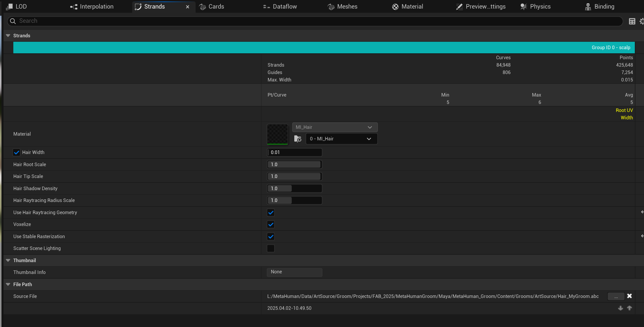Collapse the File Path section
This screenshot has height=327, width=644.
[x=8, y=284]
